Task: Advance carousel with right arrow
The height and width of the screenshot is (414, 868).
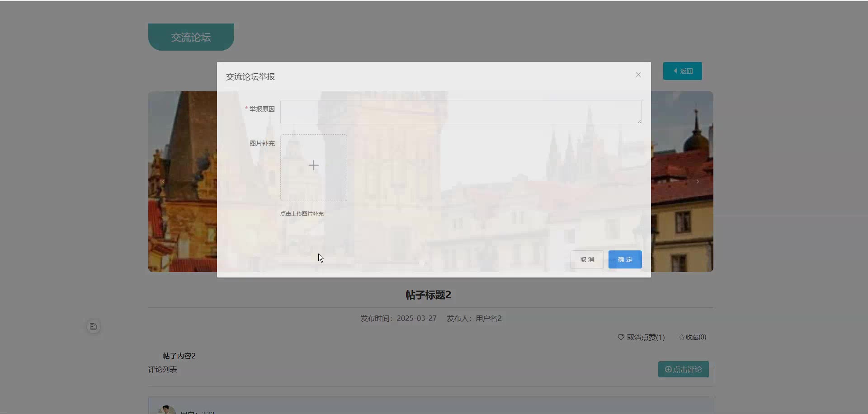Action: 698,182
